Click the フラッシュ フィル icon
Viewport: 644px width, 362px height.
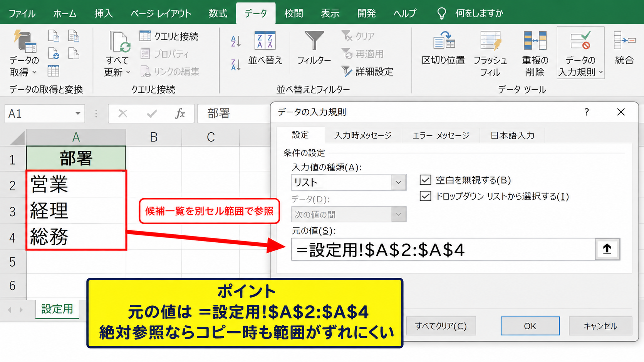point(490,40)
